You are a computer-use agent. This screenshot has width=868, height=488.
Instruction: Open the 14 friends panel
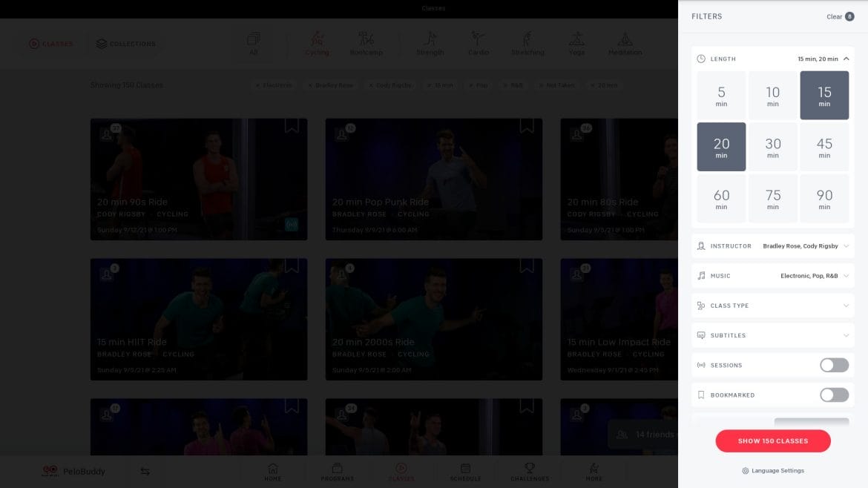click(x=645, y=435)
